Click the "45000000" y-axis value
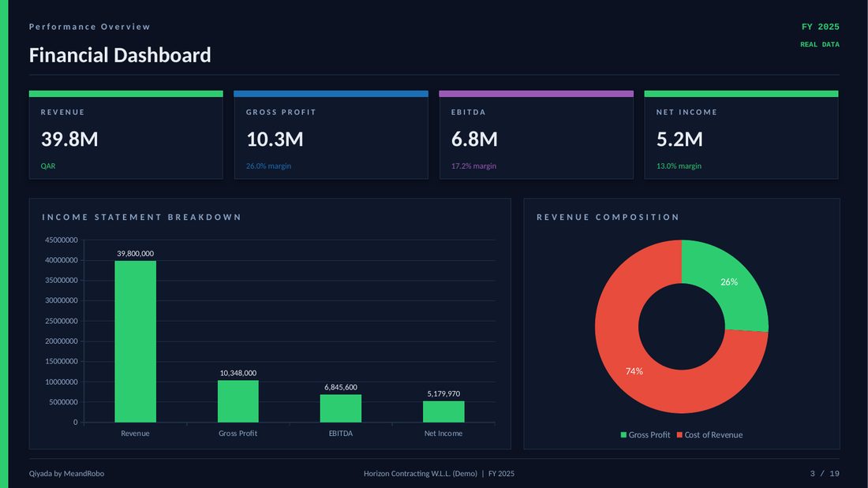 point(62,240)
